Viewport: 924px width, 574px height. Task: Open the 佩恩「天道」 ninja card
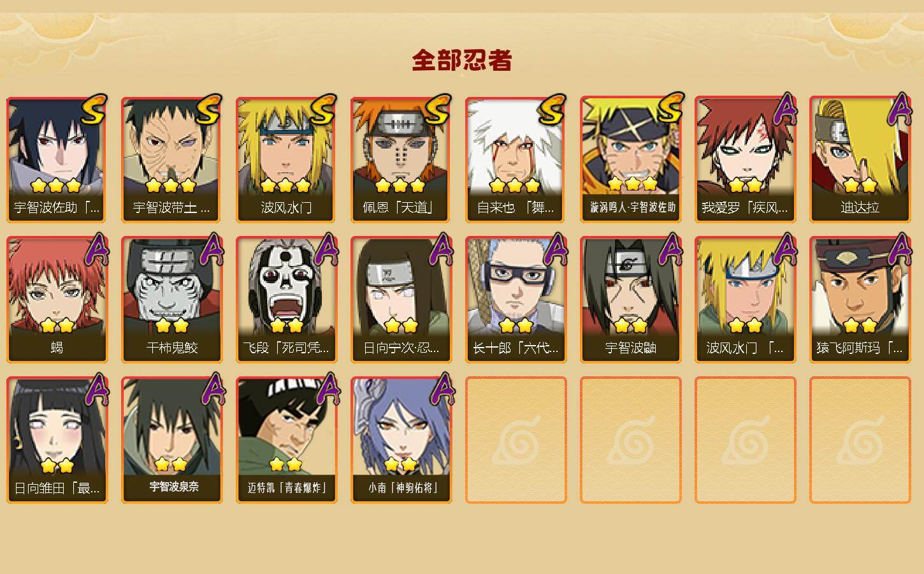tap(401, 159)
